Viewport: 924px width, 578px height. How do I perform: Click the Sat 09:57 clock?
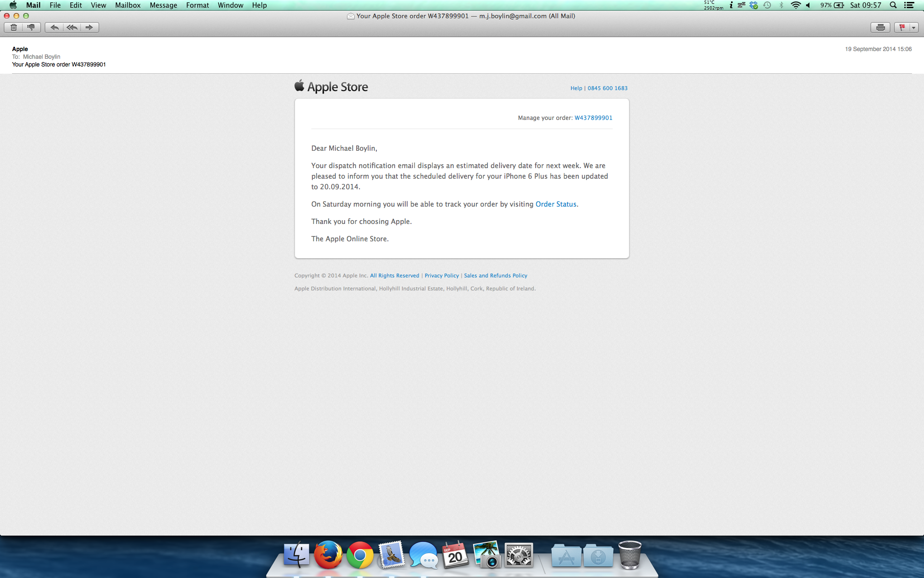point(866,5)
